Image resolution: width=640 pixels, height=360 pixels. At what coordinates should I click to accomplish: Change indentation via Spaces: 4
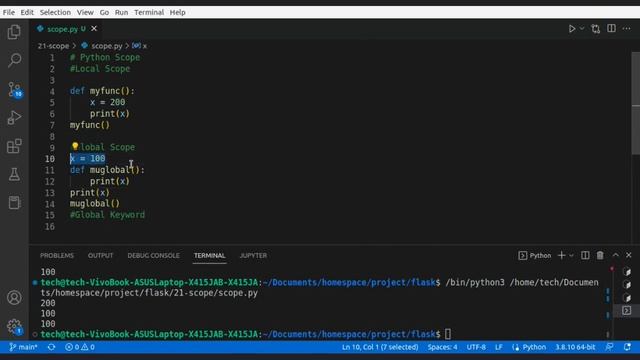point(442,347)
